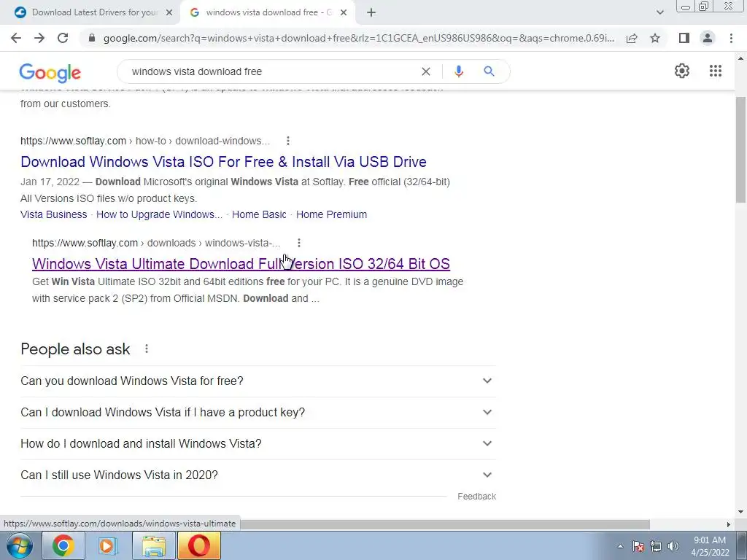Expand Can I still use Vista in 2020
747x560 pixels.
(x=258, y=475)
